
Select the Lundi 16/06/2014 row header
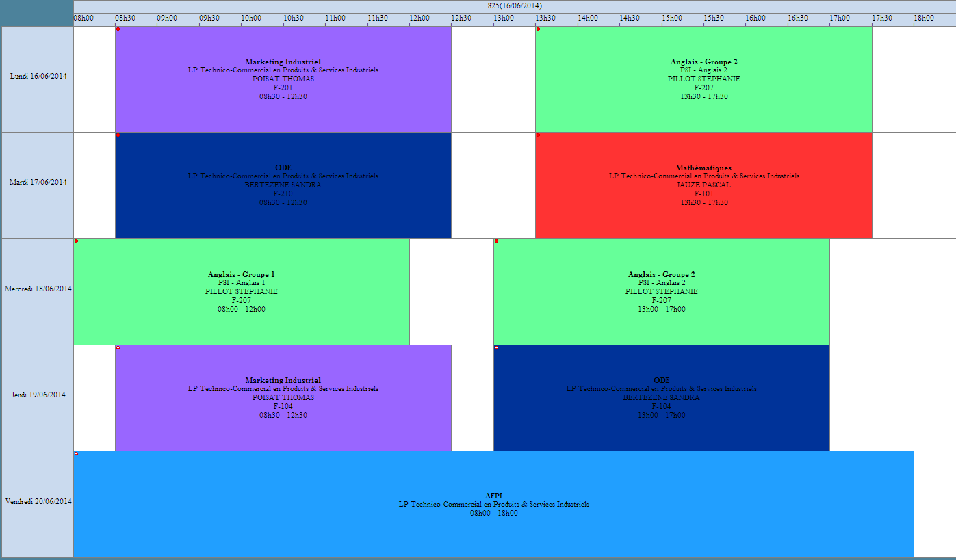click(38, 77)
